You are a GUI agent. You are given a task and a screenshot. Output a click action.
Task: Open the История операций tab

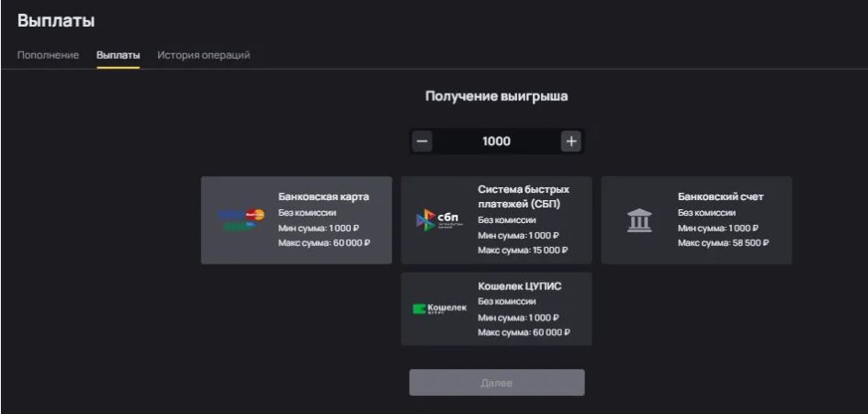[203, 55]
